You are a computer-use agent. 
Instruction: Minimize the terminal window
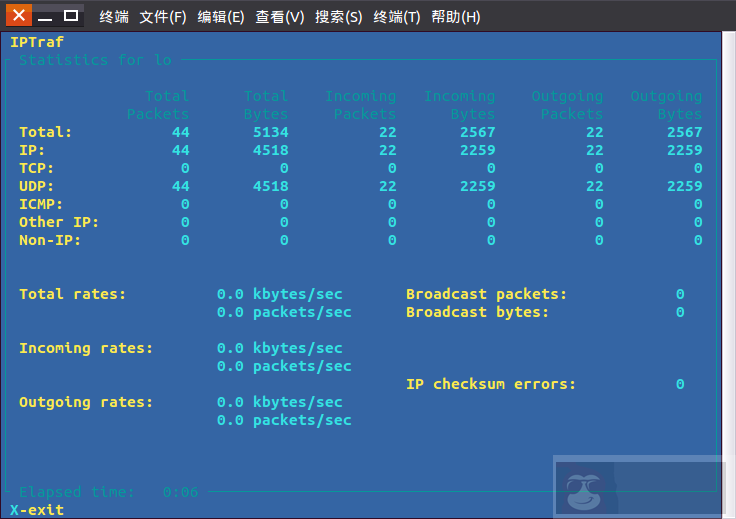point(45,15)
